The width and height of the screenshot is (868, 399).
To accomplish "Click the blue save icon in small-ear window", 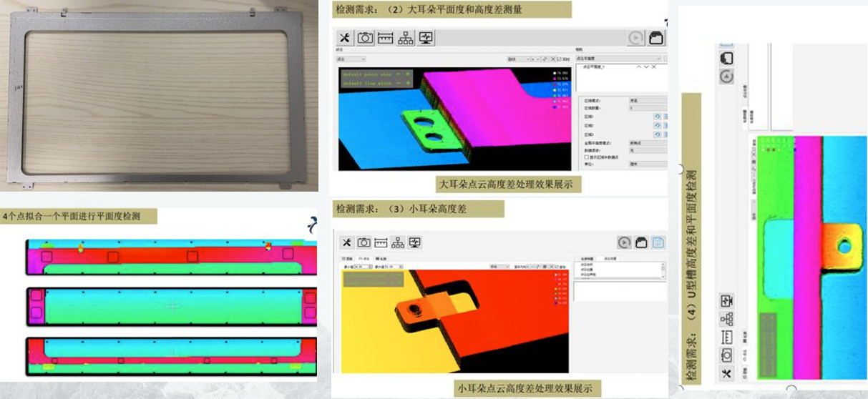I will click(x=659, y=242).
